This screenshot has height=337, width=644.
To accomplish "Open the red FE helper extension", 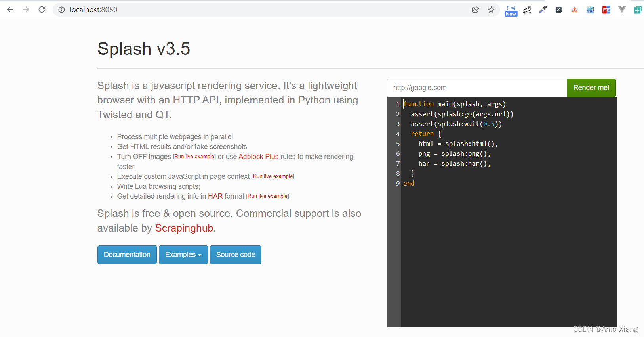I will [x=606, y=10].
